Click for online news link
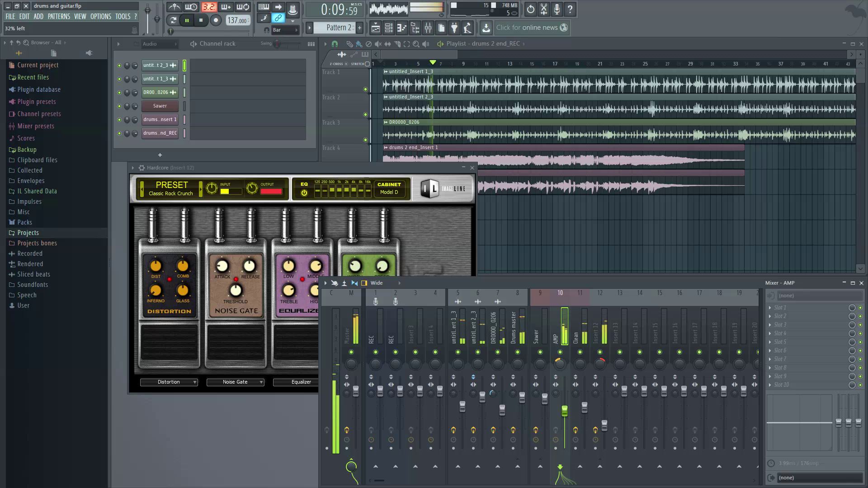Viewport: 868px width, 488px height. coord(527,28)
